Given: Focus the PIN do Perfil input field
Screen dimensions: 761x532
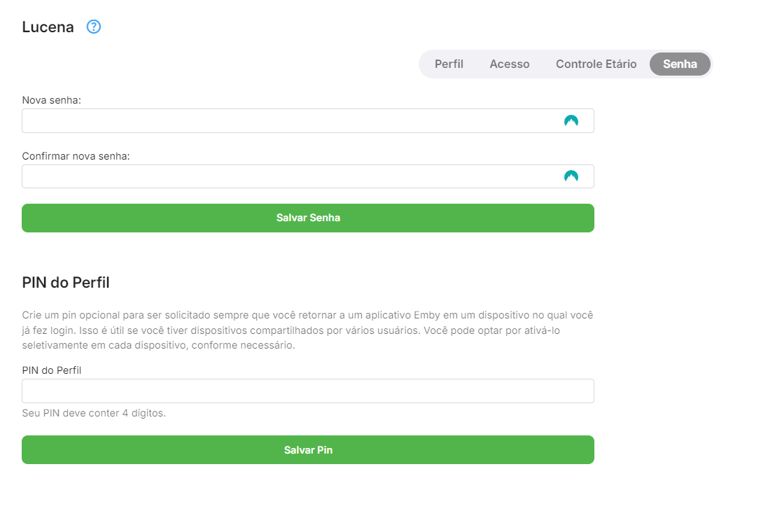Looking at the screenshot, I should tap(308, 391).
